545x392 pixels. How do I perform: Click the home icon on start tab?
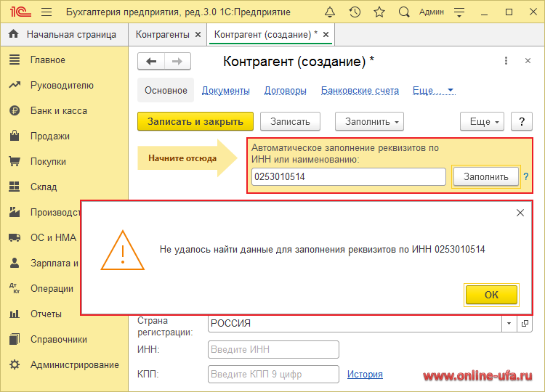pos(14,34)
